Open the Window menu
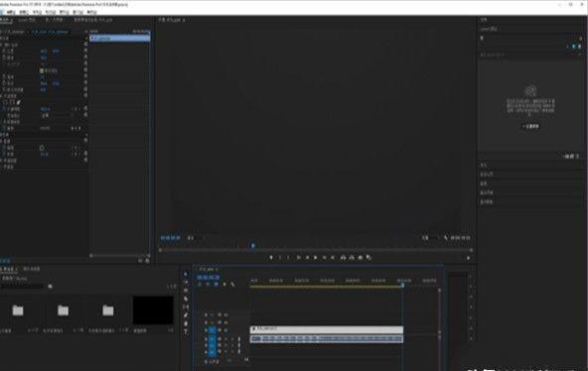 coord(78,12)
